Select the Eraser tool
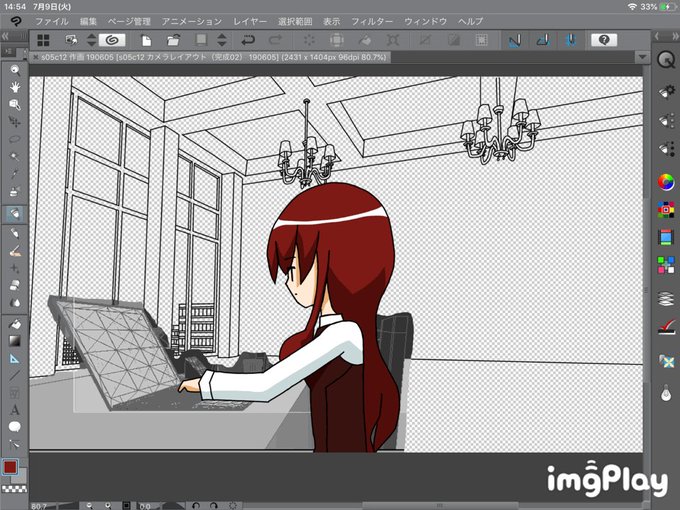680x510 pixels. click(x=15, y=285)
